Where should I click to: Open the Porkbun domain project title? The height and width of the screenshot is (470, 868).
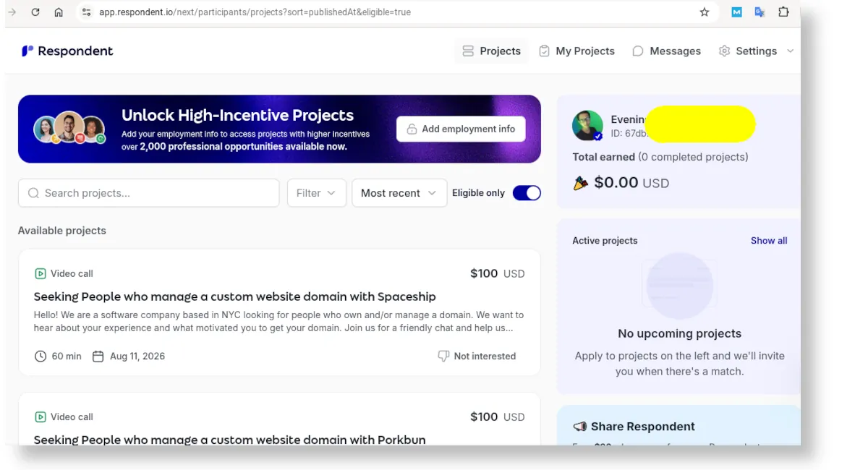pyautogui.click(x=229, y=440)
